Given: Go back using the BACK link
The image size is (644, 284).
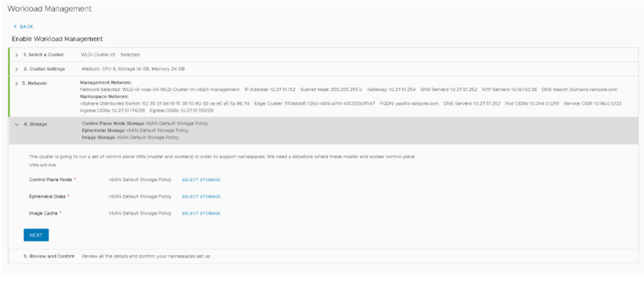Looking at the screenshot, I should pos(25,26).
